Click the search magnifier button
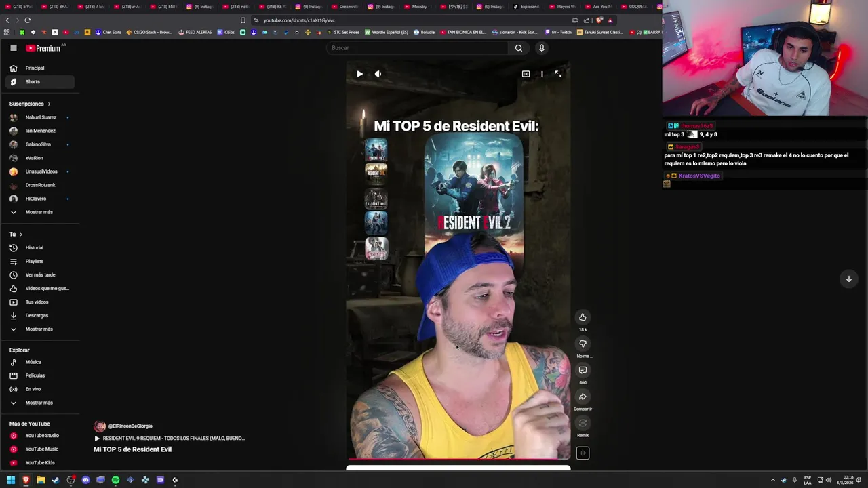This screenshot has width=868, height=488. point(519,48)
